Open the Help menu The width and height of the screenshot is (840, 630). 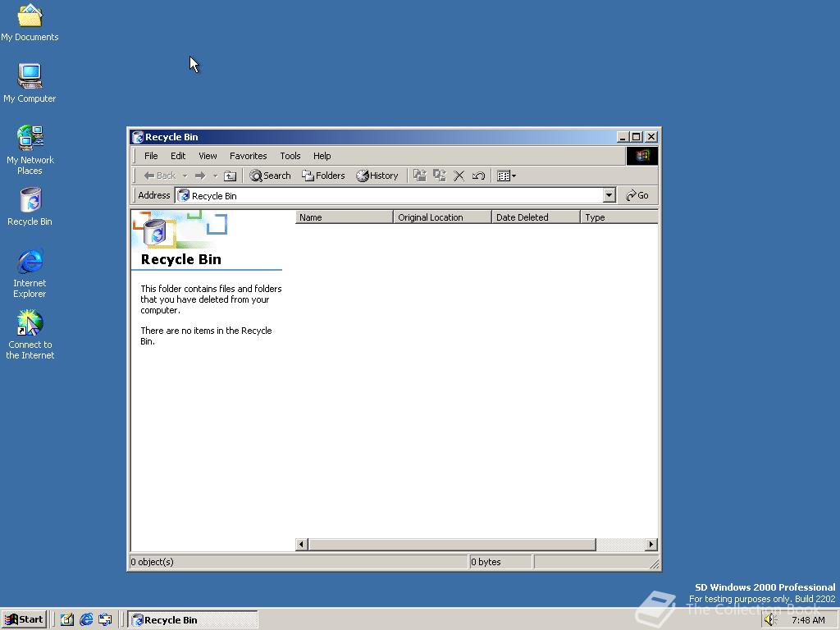tap(322, 156)
